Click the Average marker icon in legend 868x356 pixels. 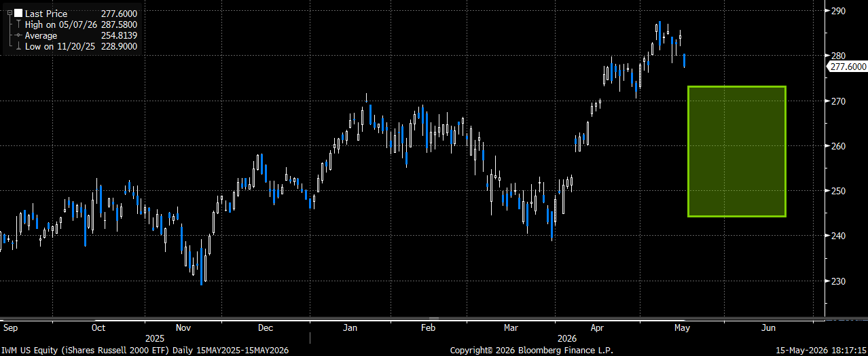[18, 35]
